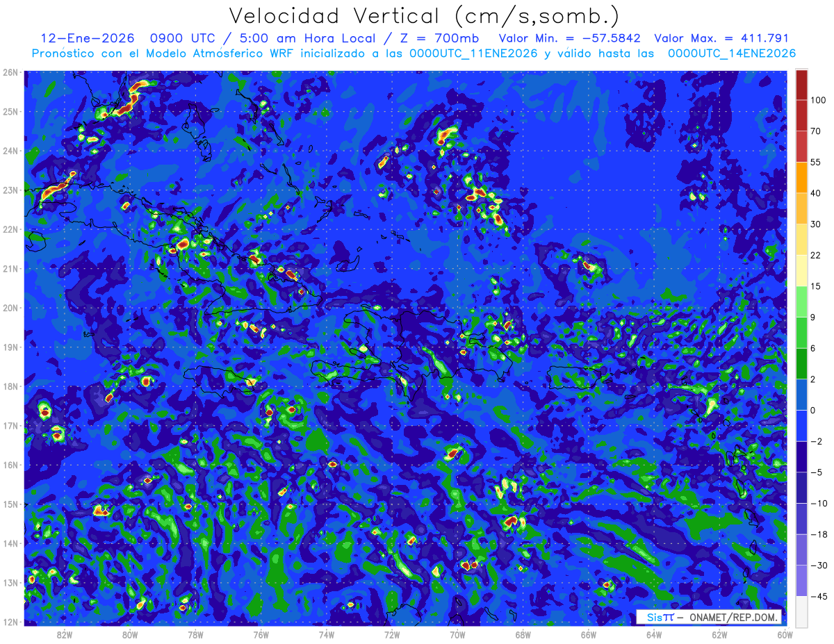Click the color bar label '-30'
The width and height of the screenshot is (834, 644).
[x=819, y=565]
